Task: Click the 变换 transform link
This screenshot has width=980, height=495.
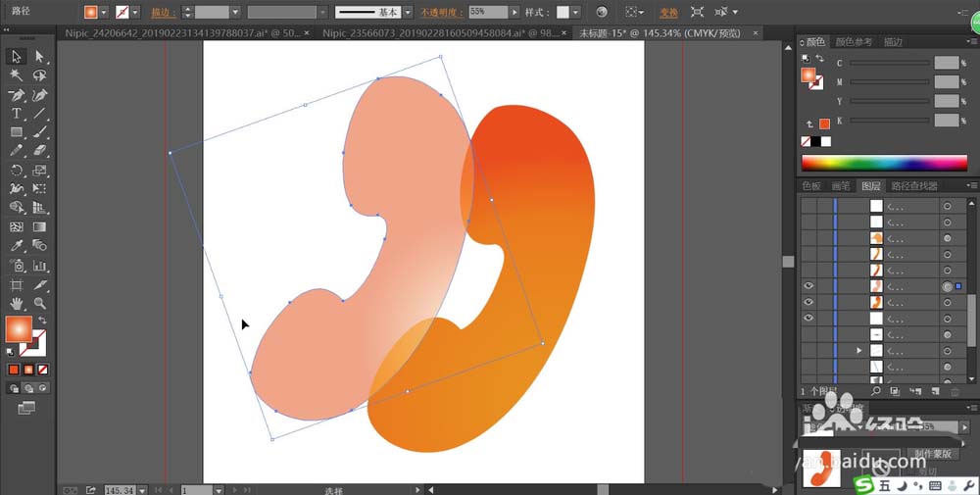Action: tap(668, 13)
